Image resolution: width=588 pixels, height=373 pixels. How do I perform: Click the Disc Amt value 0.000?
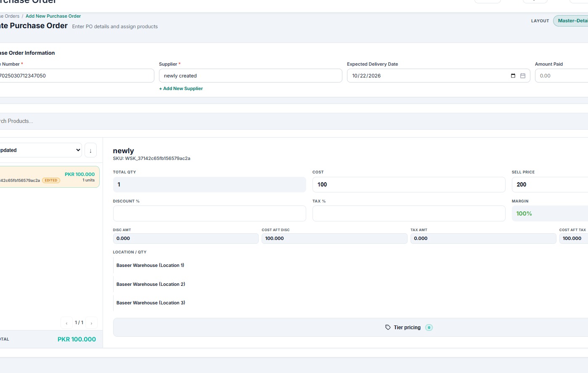point(186,238)
